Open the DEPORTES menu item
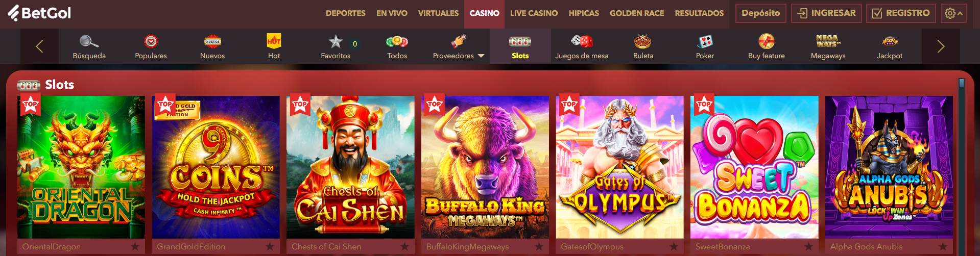Viewport: 980px width, 256px height. 346,13
